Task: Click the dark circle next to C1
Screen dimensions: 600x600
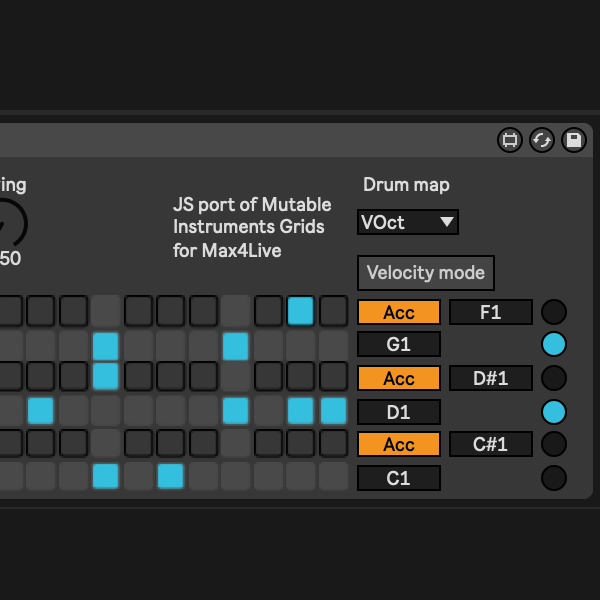Action: (554, 478)
